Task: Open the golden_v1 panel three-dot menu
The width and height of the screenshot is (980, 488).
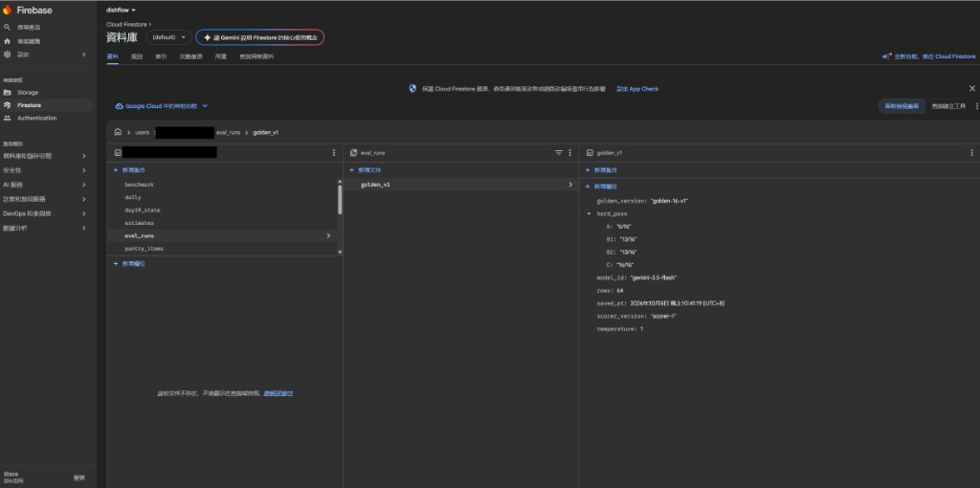Action: pos(972,152)
